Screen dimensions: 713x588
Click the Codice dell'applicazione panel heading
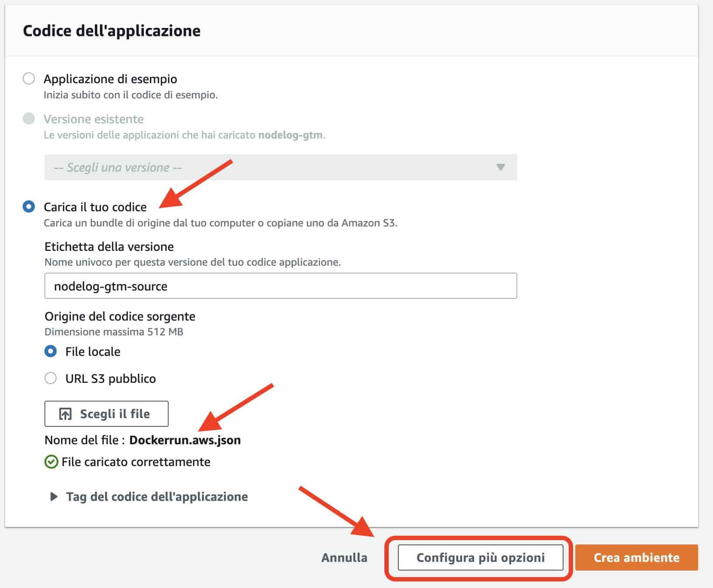[x=112, y=30]
